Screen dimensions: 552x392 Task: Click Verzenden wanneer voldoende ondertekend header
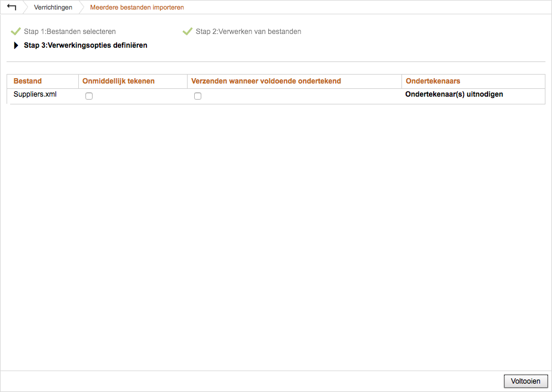(x=266, y=81)
